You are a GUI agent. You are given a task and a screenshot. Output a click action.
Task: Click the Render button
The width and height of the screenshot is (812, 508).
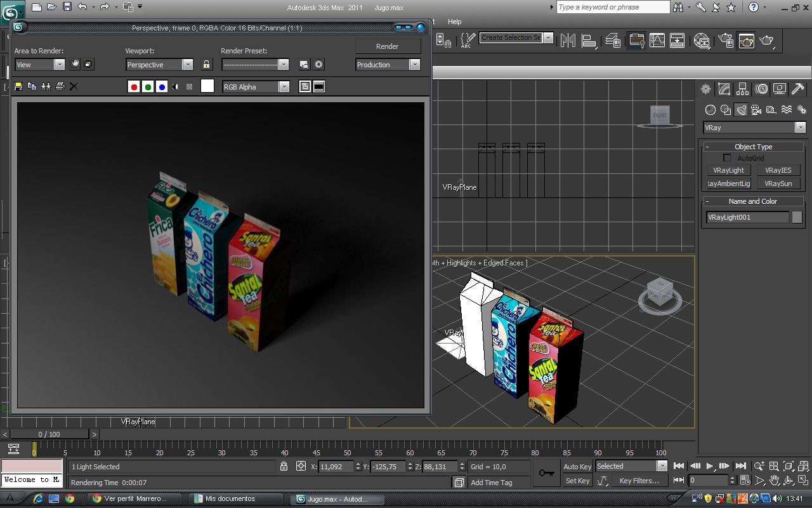click(388, 46)
